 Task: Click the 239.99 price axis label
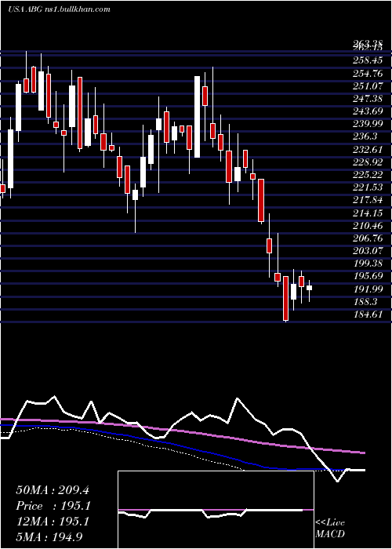point(368,124)
